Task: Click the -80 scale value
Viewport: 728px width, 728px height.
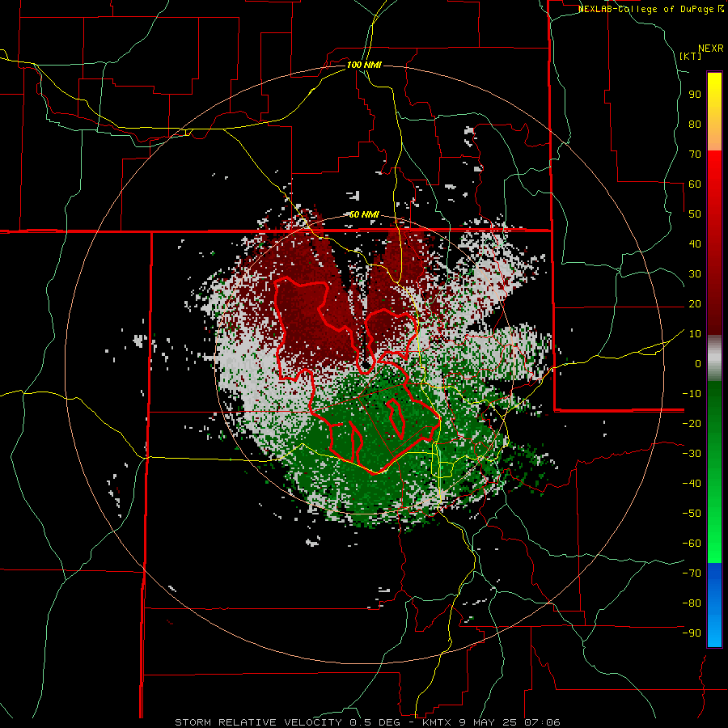Action: [692, 603]
